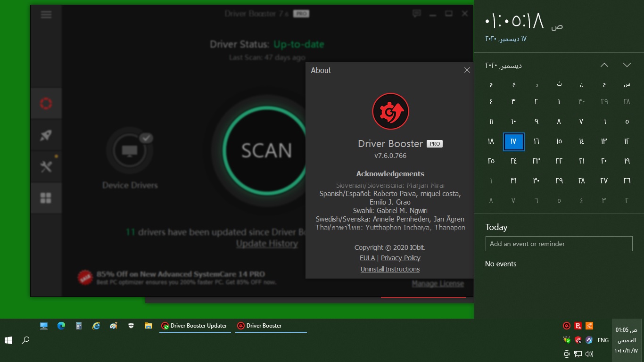
Task: Switch to Driver Booster Updater taskbar button
Action: pyautogui.click(x=195, y=326)
